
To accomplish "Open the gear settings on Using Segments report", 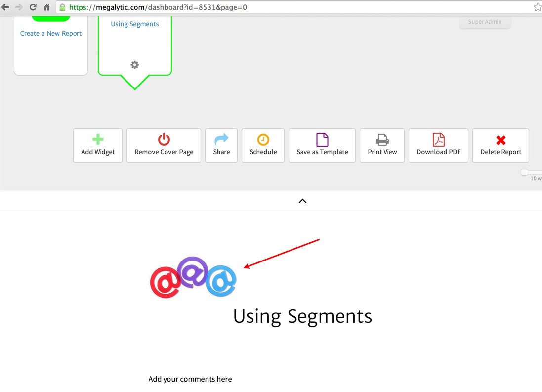I will [134, 65].
